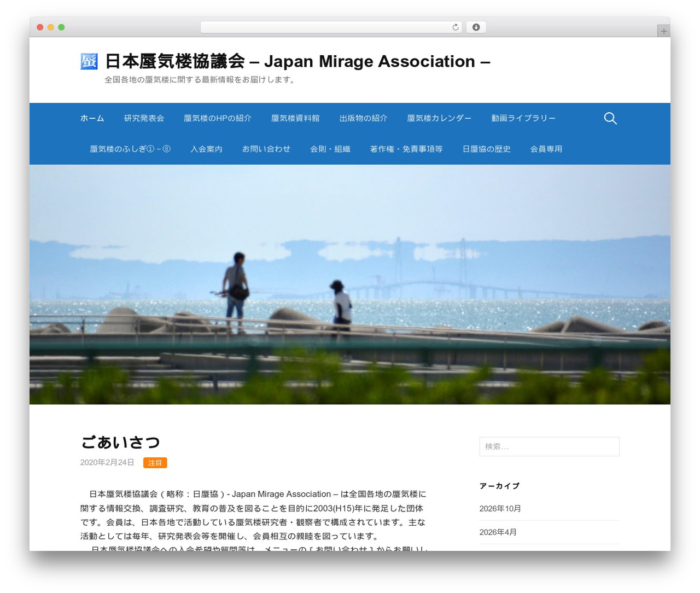Open the ごあいさつ post title
The height and width of the screenshot is (593, 700).
point(120,442)
